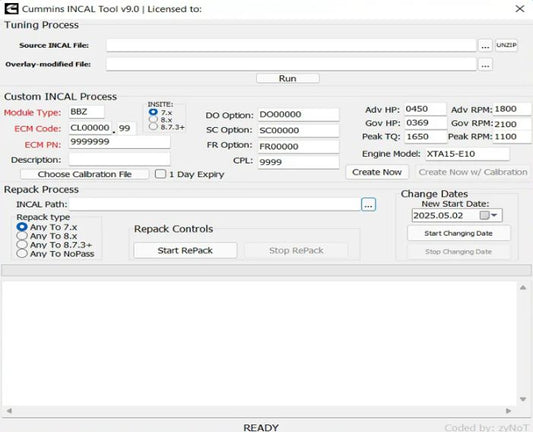Click the Gov RPM field 2100
This screenshot has width=533, height=432.
point(512,124)
